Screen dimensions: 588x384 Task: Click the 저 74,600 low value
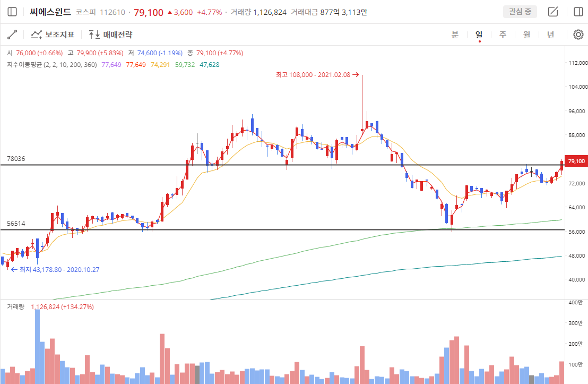tap(155, 53)
